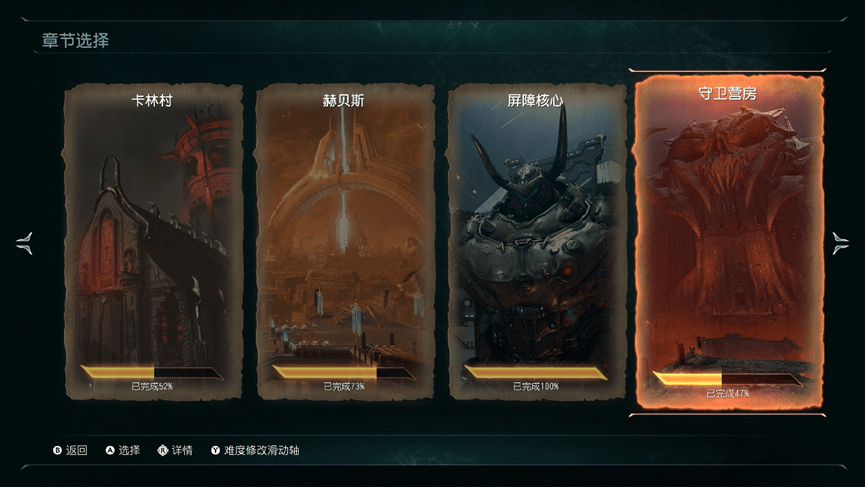Click the right chapter navigation arrow

840,243
